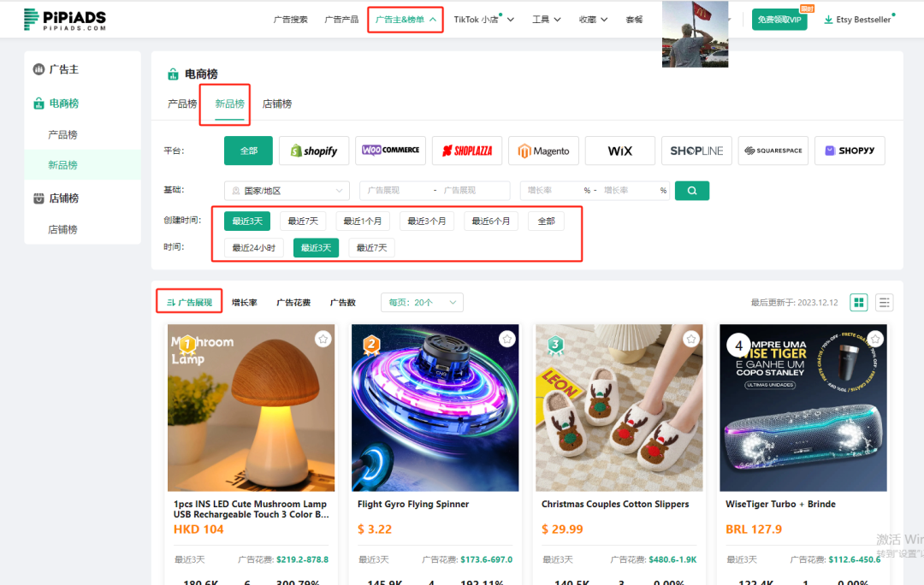The height and width of the screenshot is (585, 924).
Task: Open 广告产品 in top navigation
Action: (x=341, y=20)
